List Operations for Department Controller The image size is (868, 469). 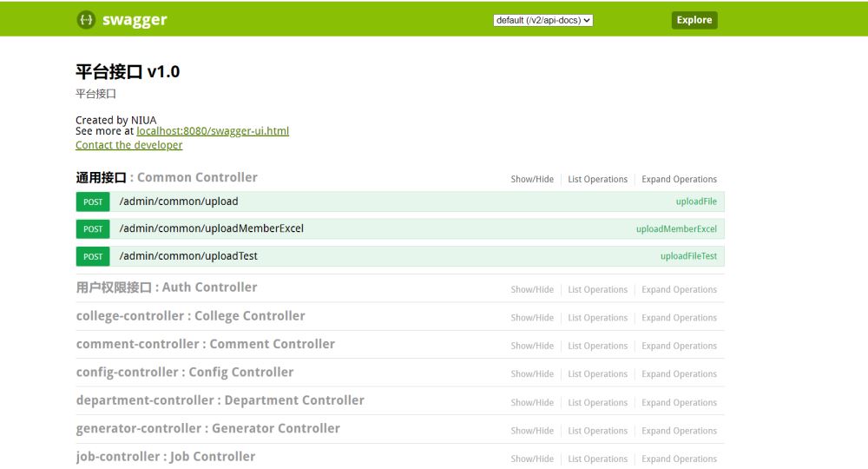(x=597, y=402)
